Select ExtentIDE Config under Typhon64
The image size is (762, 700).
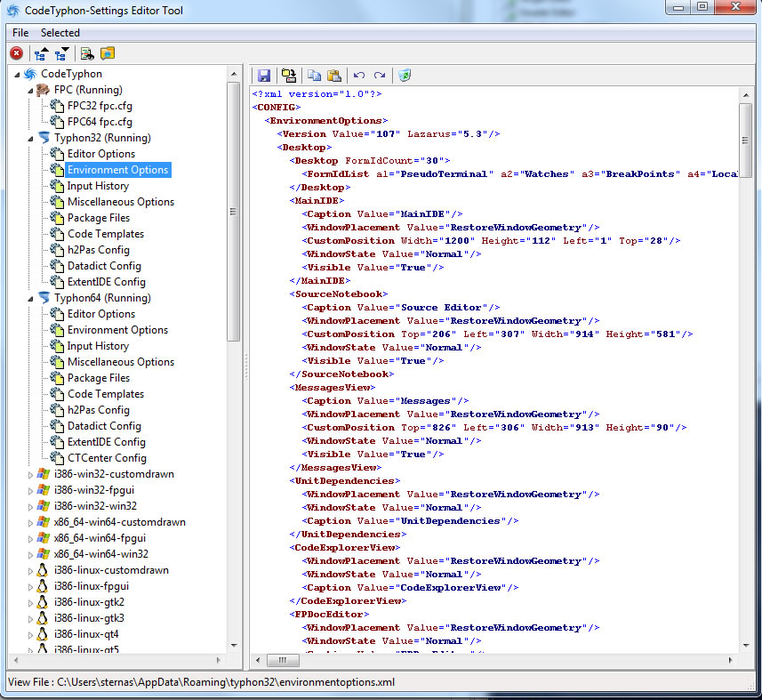(x=107, y=442)
